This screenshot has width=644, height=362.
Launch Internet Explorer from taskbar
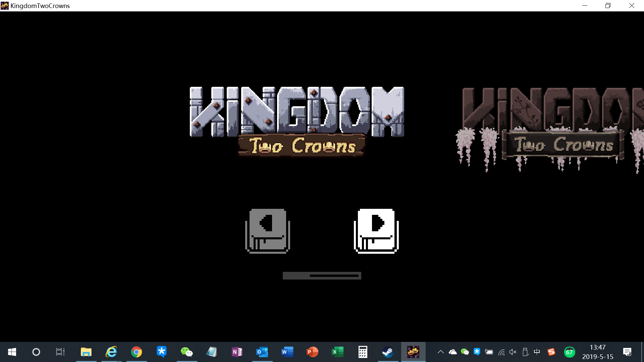click(x=111, y=352)
